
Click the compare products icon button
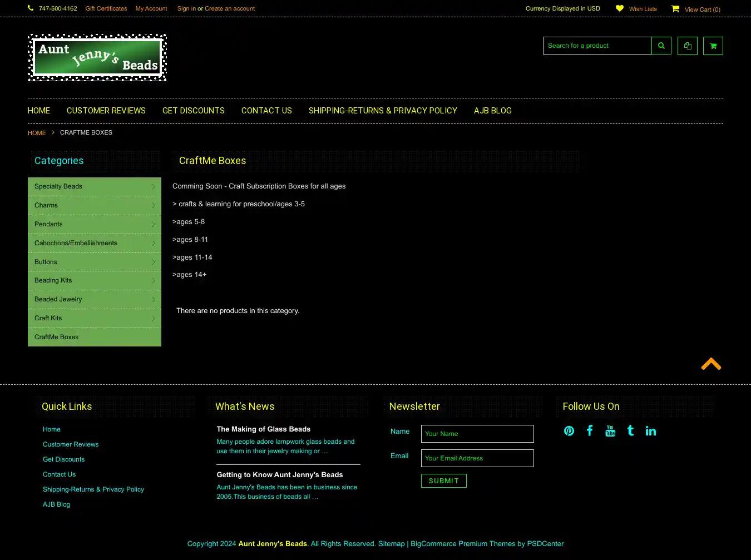coord(688,46)
